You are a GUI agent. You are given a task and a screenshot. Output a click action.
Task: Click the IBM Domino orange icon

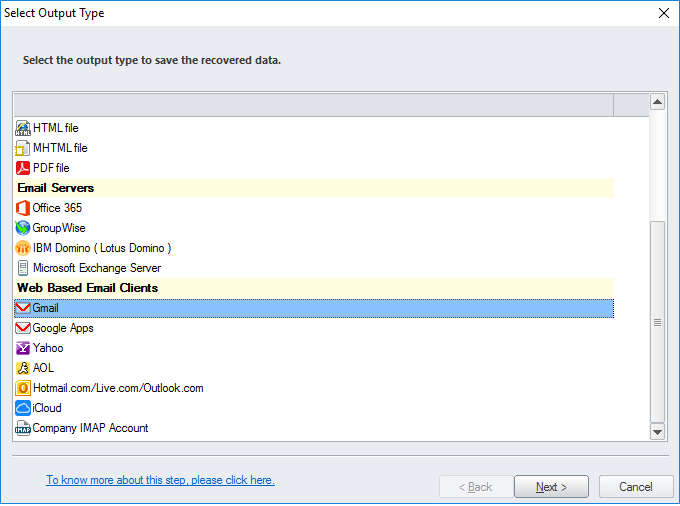click(x=23, y=248)
